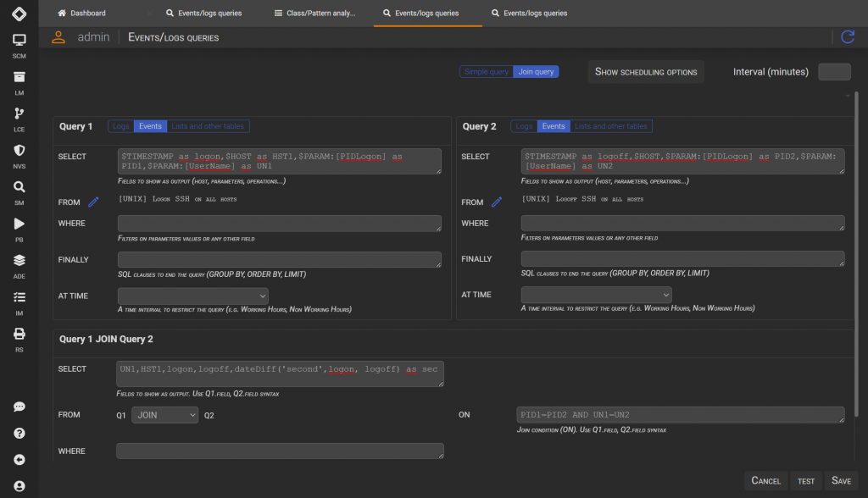Screen dimensions: 868x498
Task: Select Join query mode
Action: tap(536, 72)
